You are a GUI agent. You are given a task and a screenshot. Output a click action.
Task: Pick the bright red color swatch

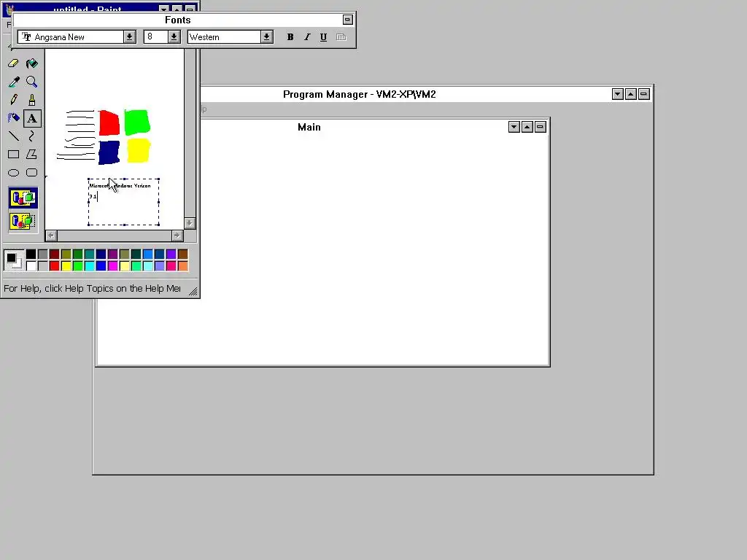pos(54,265)
